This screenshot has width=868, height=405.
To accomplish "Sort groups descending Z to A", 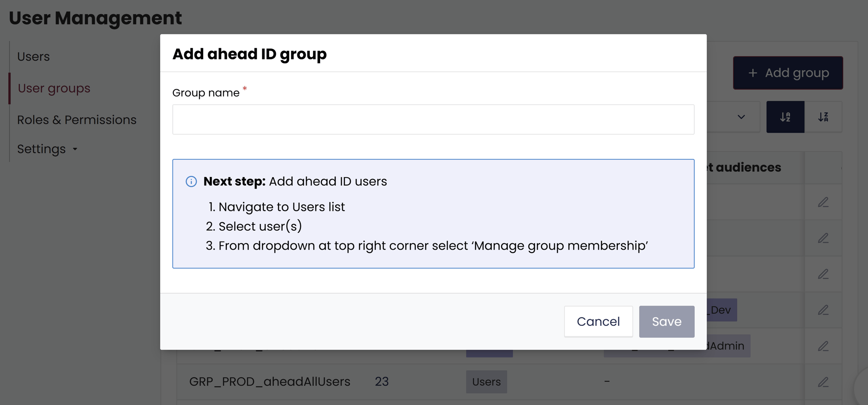I will [x=823, y=117].
